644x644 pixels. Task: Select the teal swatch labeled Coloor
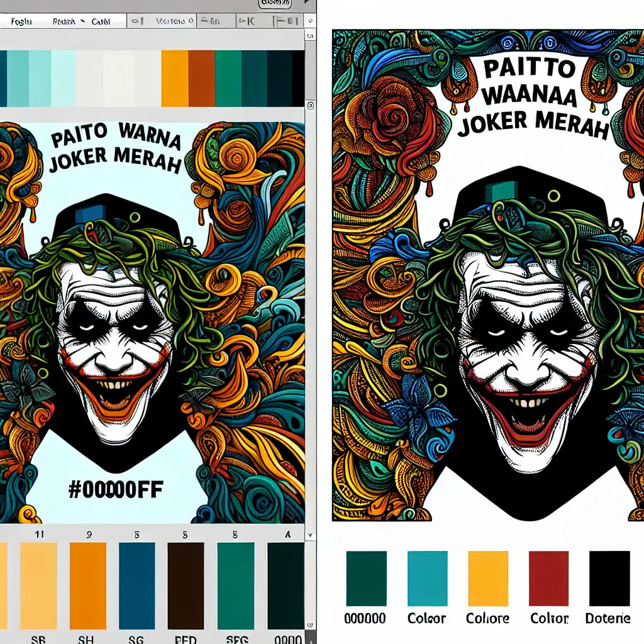(x=428, y=579)
